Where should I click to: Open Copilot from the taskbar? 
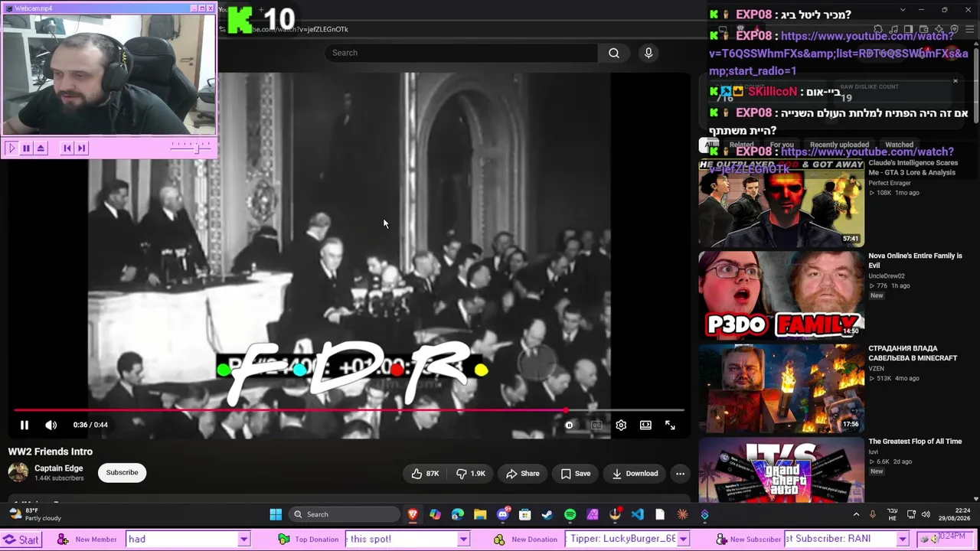(x=435, y=514)
